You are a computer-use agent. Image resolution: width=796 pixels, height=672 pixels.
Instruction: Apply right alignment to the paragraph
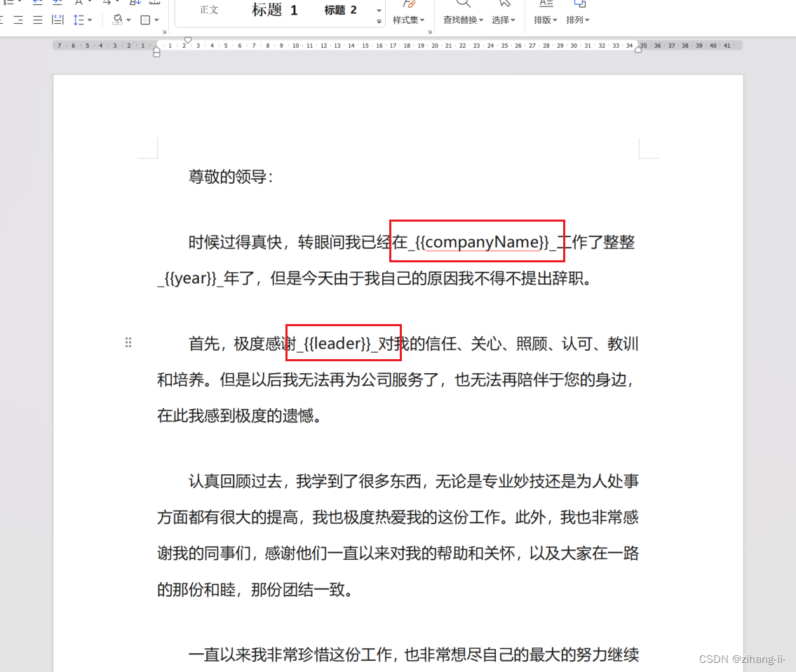(x=18, y=20)
